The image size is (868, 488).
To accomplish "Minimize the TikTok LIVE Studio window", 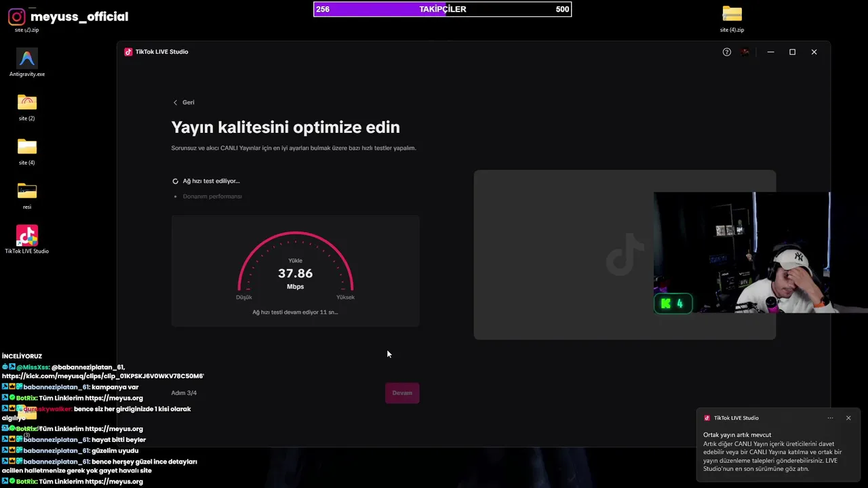I will click(x=770, y=52).
